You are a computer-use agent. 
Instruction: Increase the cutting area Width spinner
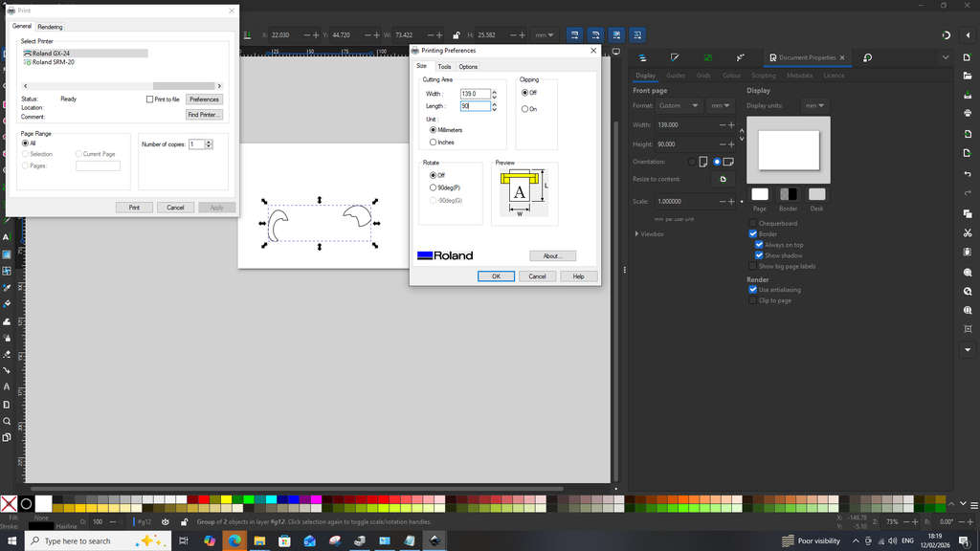tap(495, 91)
